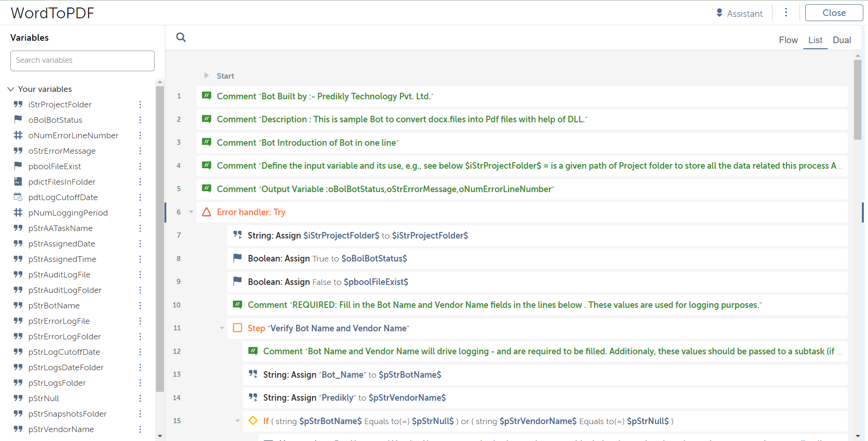
Task: Click the Search variables input field
Action: click(82, 60)
